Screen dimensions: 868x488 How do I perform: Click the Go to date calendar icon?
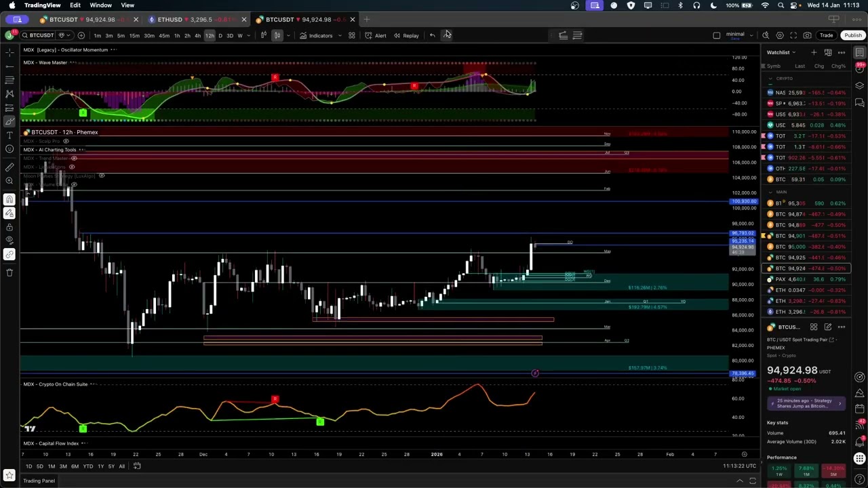[x=137, y=466]
